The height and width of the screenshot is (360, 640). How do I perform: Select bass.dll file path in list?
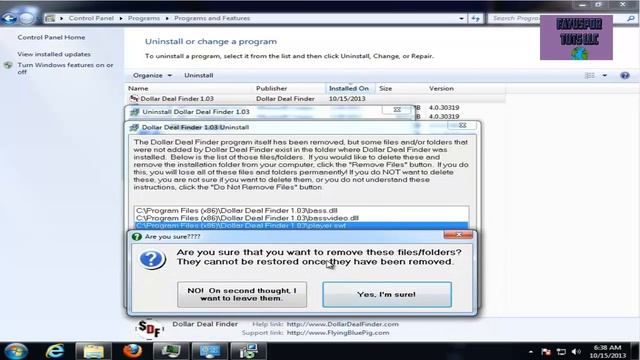pos(237,211)
